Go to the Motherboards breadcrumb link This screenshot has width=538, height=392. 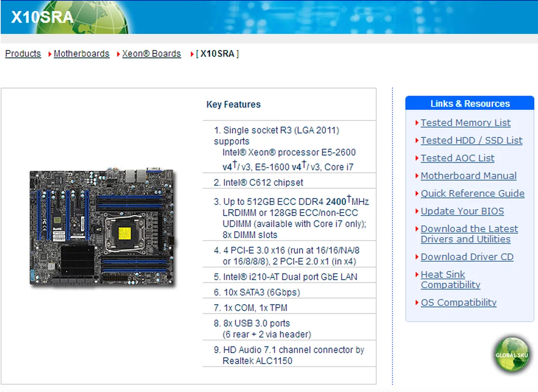point(81,53)
